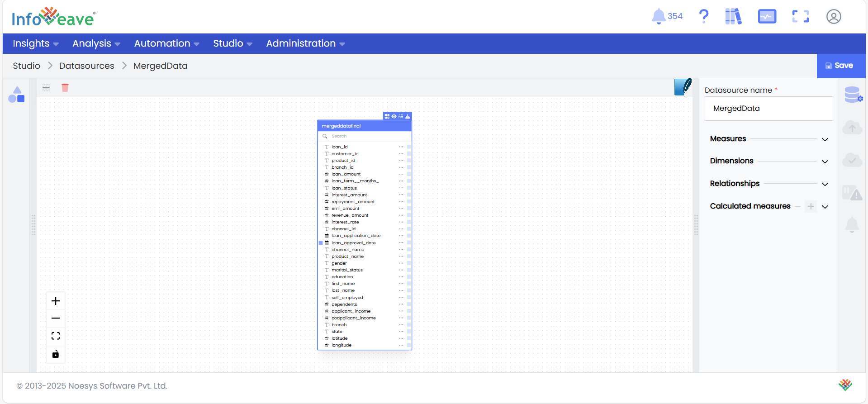Image resolution: width=868 pixels, height=404 pixels.
Task: Click the red trash delete icon
Action: click(65, 88)
